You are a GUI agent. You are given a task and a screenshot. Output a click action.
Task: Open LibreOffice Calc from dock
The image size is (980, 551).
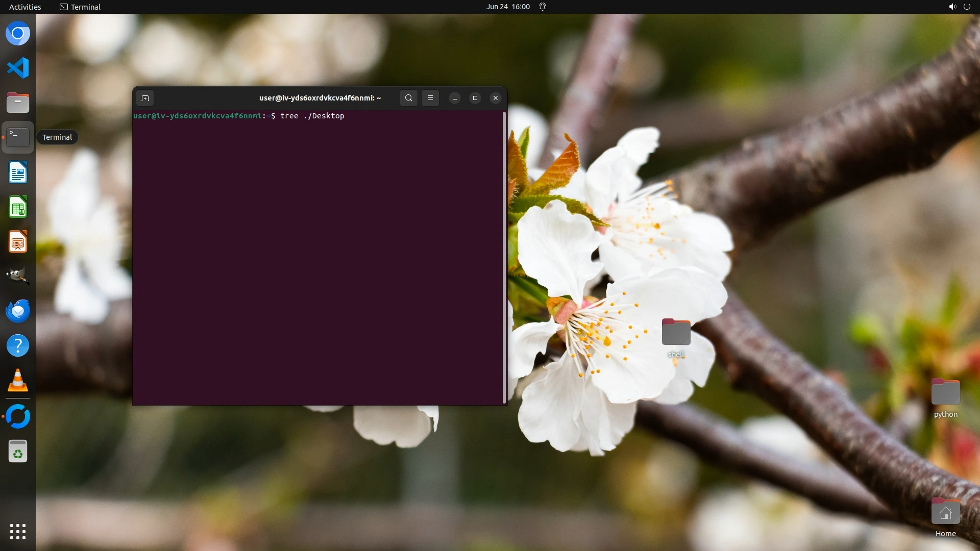[x=18, y=207]
